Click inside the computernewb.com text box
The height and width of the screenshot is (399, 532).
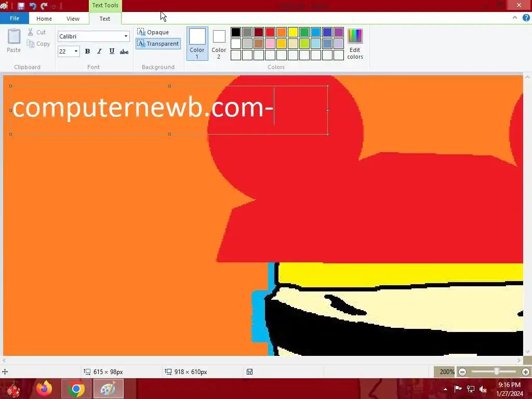(169, 110)
